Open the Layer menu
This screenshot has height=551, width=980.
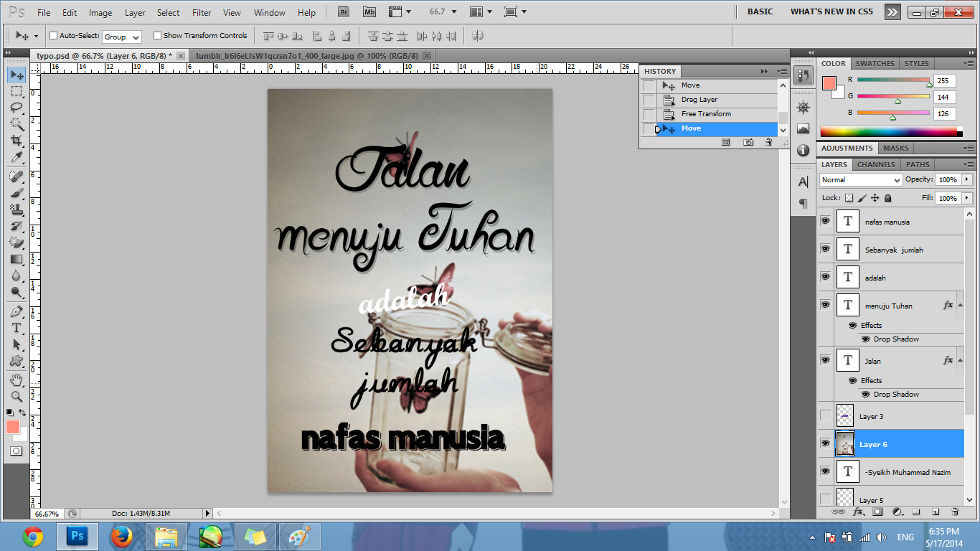coord(135,13)
